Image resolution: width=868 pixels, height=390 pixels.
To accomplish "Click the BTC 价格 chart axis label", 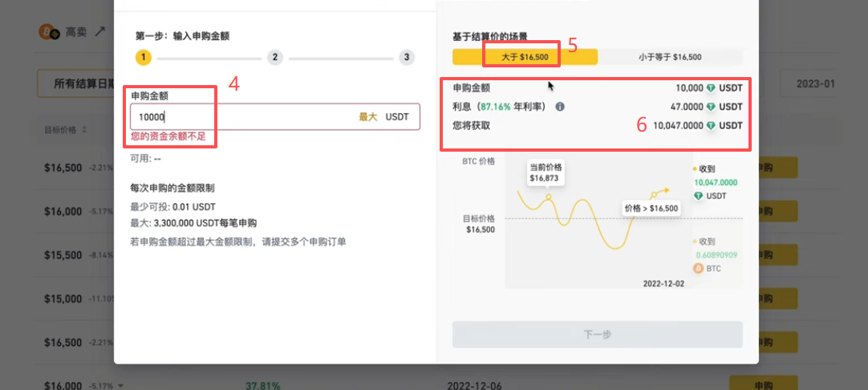I will point(478,161).
